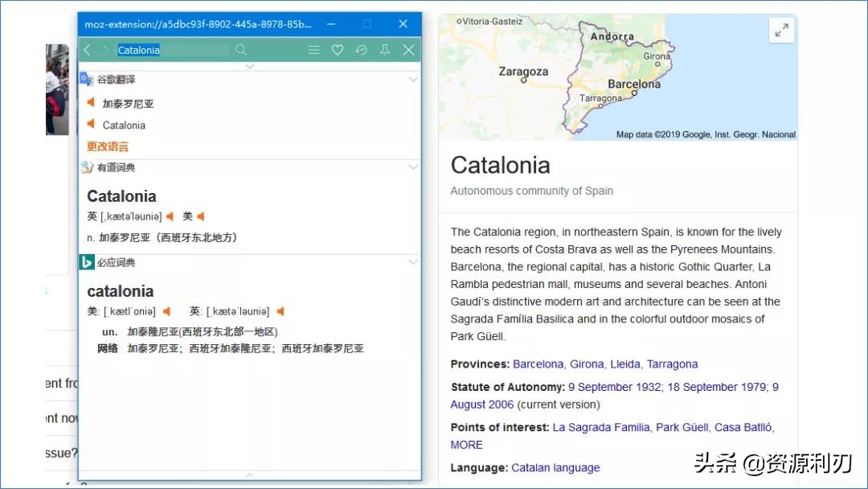Open the August 2006 statute link
868x489 pixels.
click(482, 405)
